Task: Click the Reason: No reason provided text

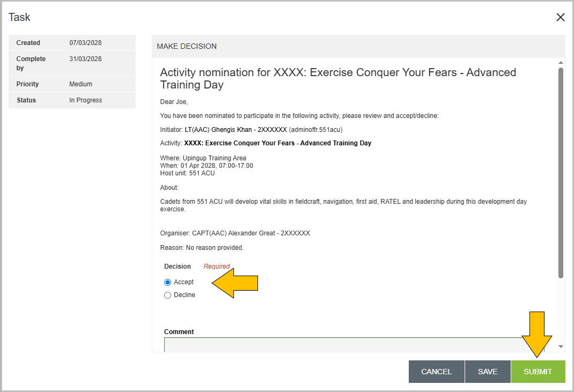Action: (x=202, y=248)
